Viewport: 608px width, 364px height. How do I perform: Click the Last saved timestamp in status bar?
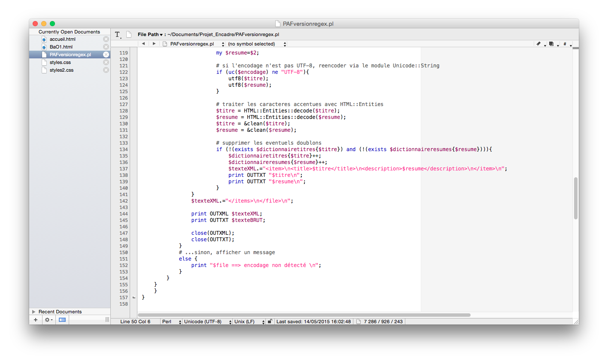pyautogui.click(x=313, y=322)
